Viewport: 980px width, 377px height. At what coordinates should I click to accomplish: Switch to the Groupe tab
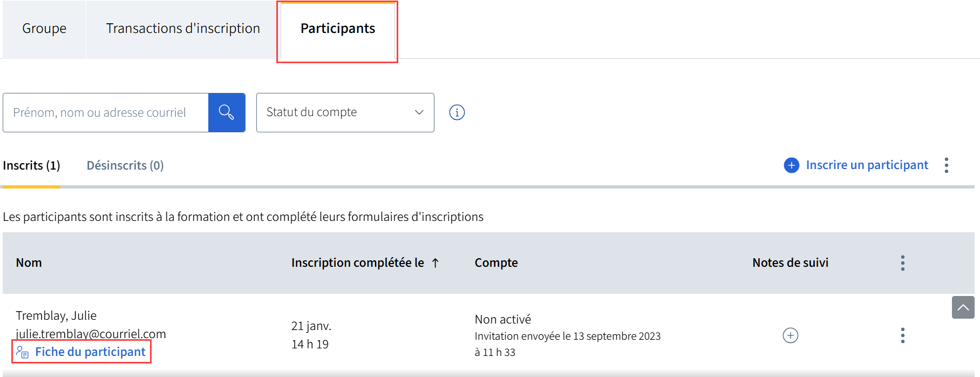[x=44, y=29]
